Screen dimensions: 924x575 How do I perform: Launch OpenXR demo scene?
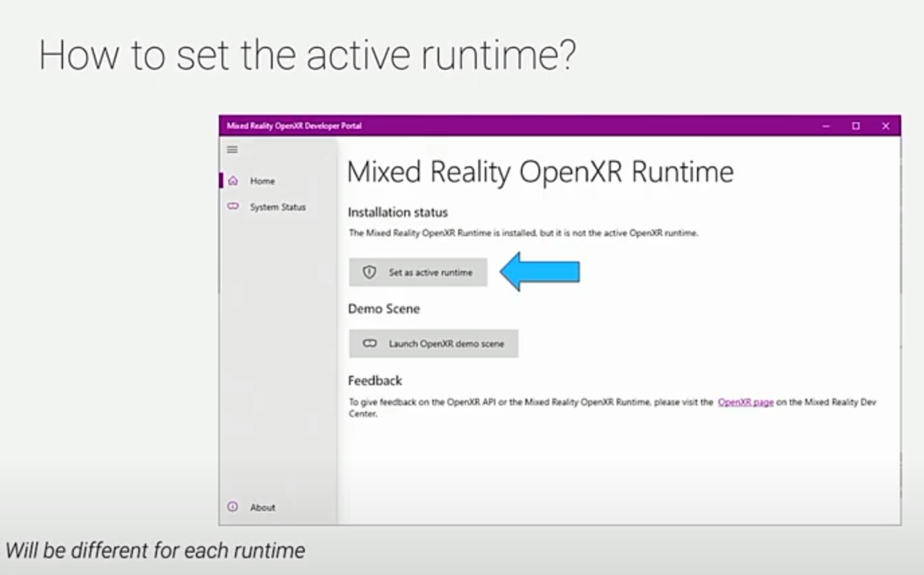point(434,344)
